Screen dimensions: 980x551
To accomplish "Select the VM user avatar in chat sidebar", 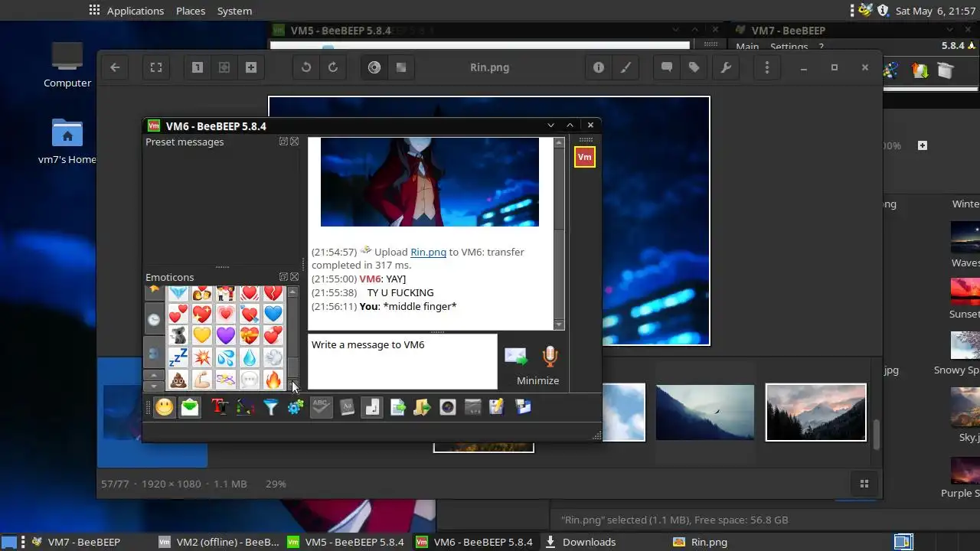I will [x=585, y=157].
